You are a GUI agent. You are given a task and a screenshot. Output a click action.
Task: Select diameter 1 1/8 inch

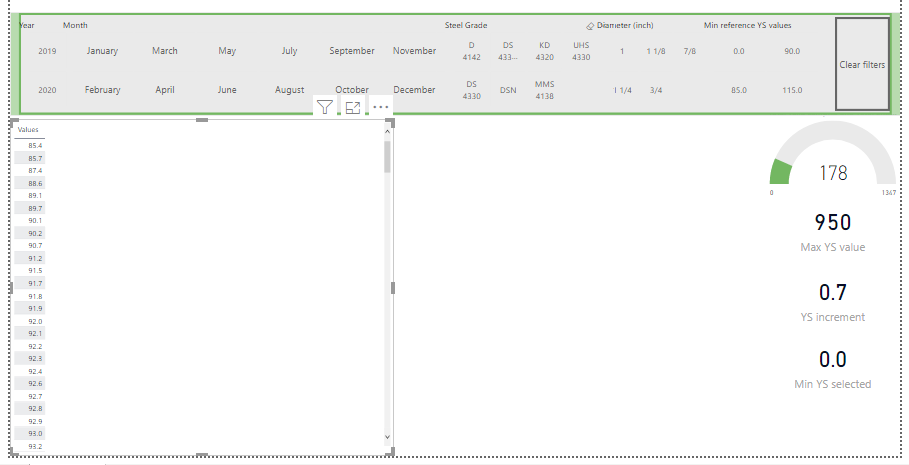click(656, 51)
